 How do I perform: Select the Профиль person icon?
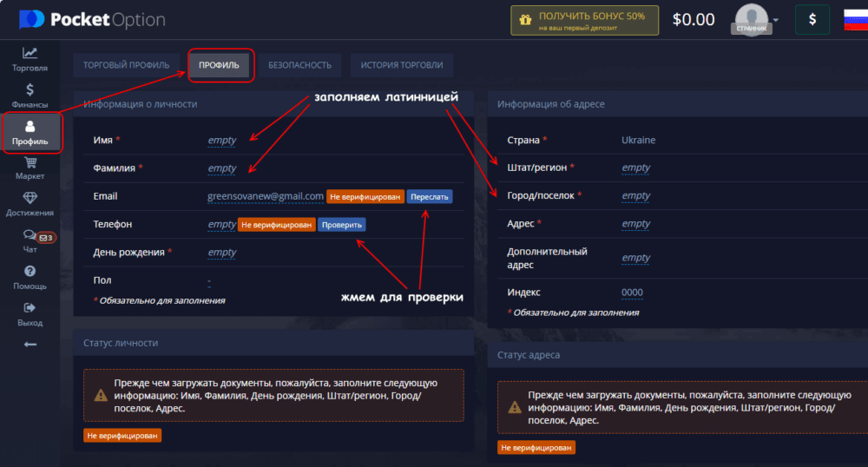click(x=30, y=127)
